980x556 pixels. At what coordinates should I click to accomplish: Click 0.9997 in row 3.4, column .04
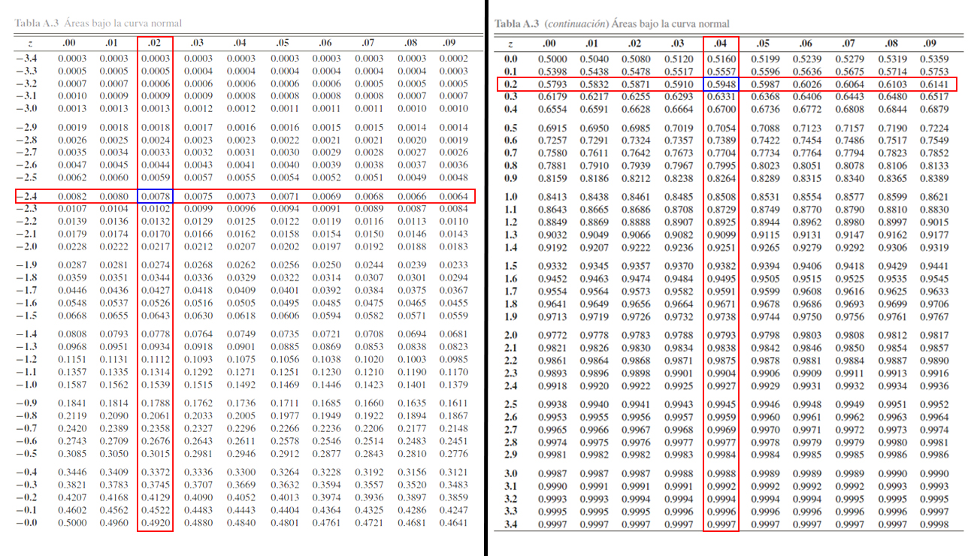[x=721, y=524]
